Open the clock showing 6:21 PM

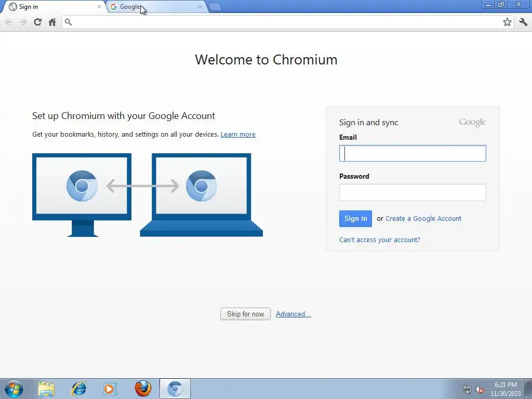506,389
